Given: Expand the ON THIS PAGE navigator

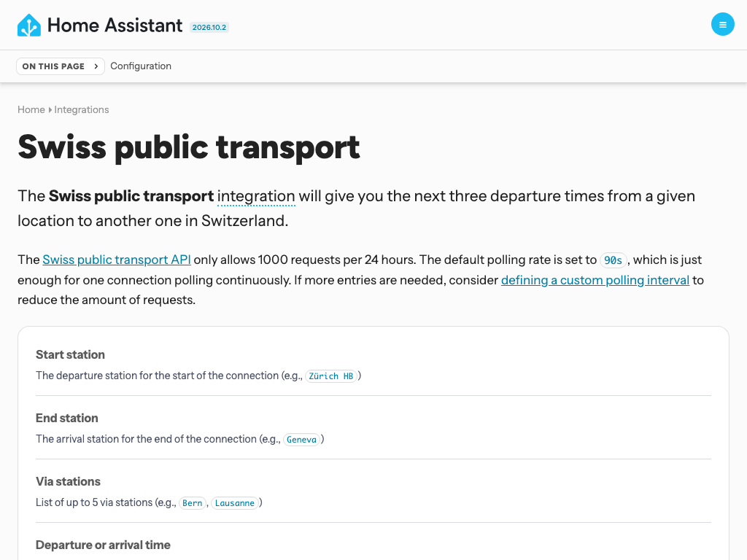Looking at the screenshot, I should (61, 66).
